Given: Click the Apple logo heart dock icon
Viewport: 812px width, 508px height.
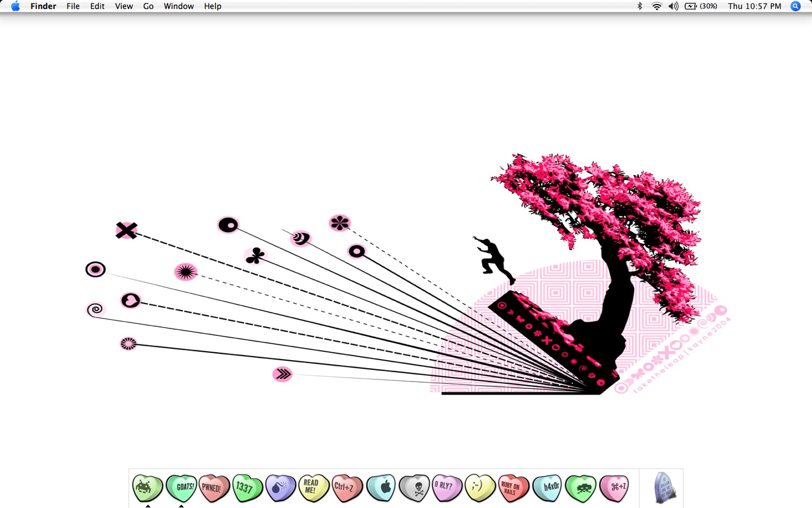Looking at the screenshot, I should 381,488.
